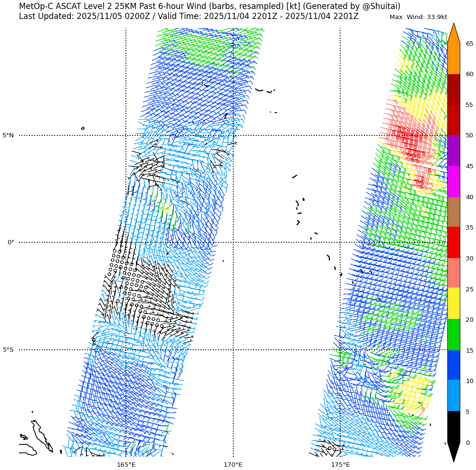Select the magenta 40-45 kt colorbar segment
The image size is (476, 470).
pos(454,182)
